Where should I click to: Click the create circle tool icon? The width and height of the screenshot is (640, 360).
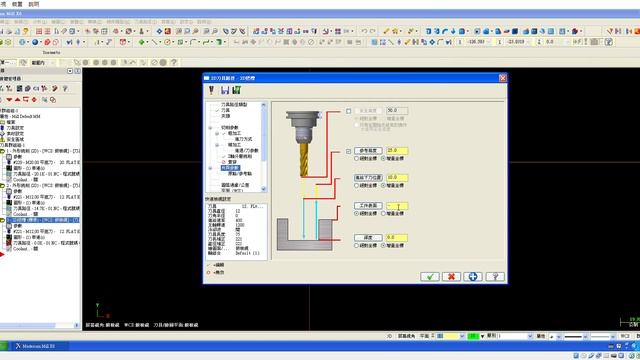(x=167, y=42)
